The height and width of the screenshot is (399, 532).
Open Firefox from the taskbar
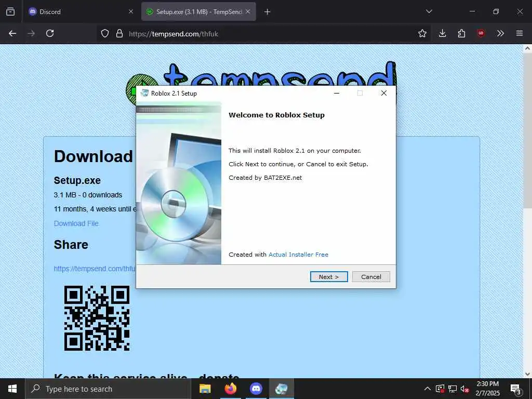(230, 389)
